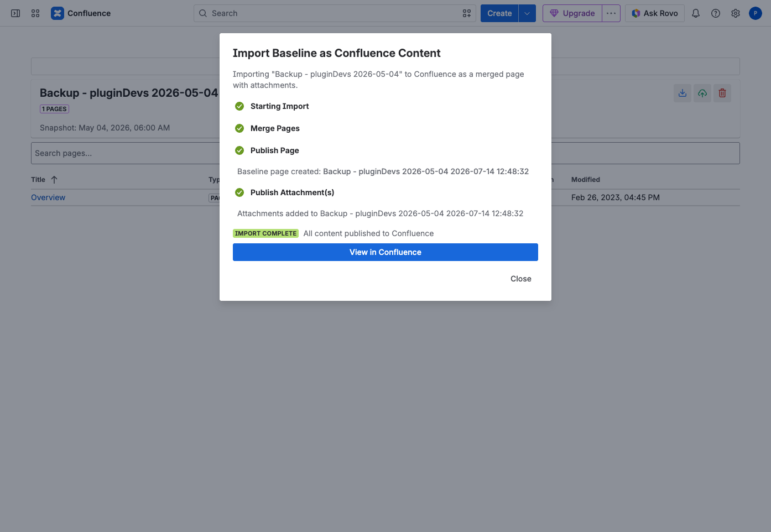Click the Upgrade button
Image resolution: width=771 pixels, height=532 pixels.
(572, 13)
